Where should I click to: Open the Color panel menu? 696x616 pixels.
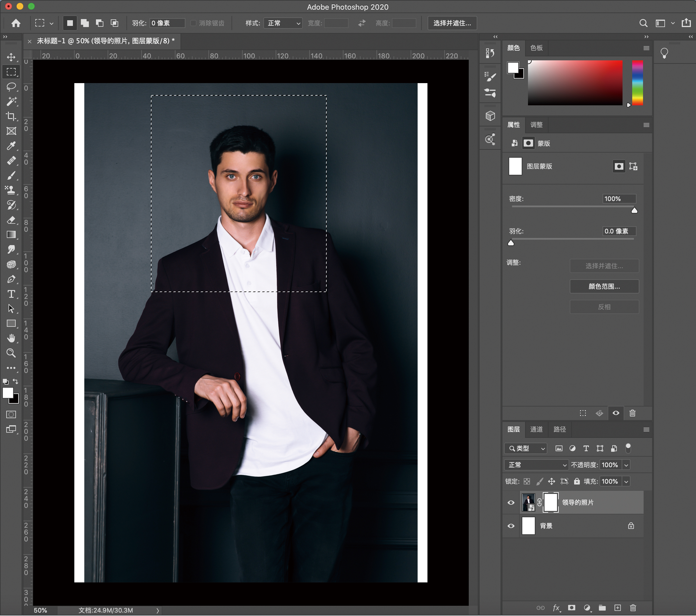(x=646, y=48)
